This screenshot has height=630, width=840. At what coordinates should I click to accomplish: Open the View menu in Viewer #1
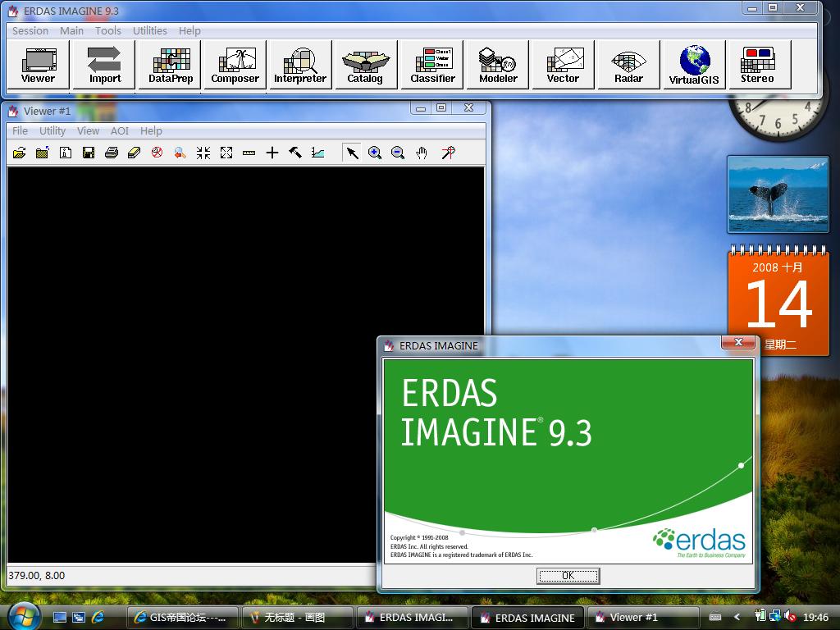tap(88, 130)
